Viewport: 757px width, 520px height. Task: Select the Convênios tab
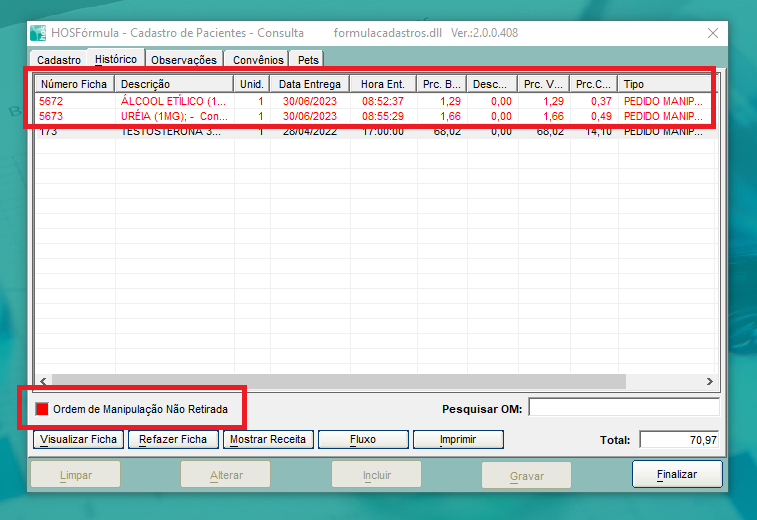point(258,60)
